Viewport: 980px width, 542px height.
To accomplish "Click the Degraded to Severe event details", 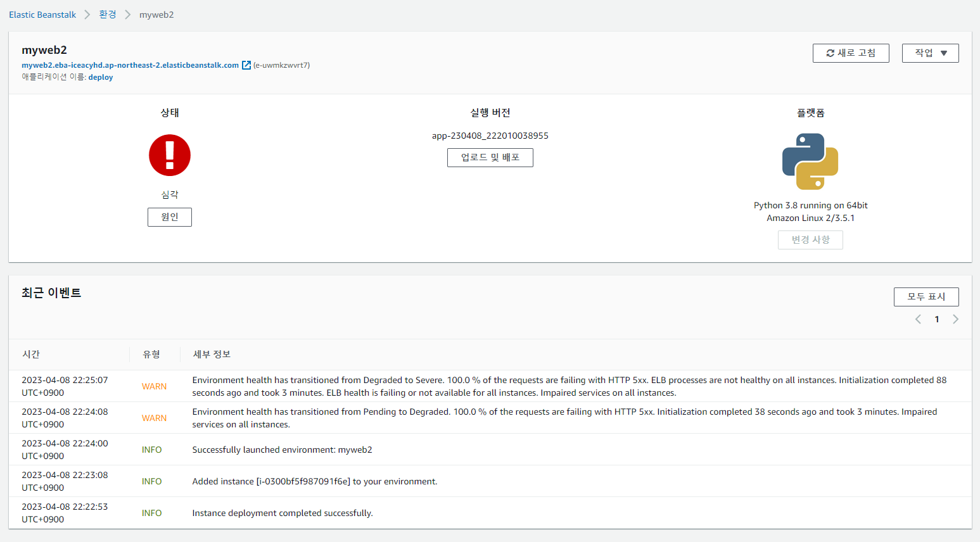I will click(x=570, y=386).
